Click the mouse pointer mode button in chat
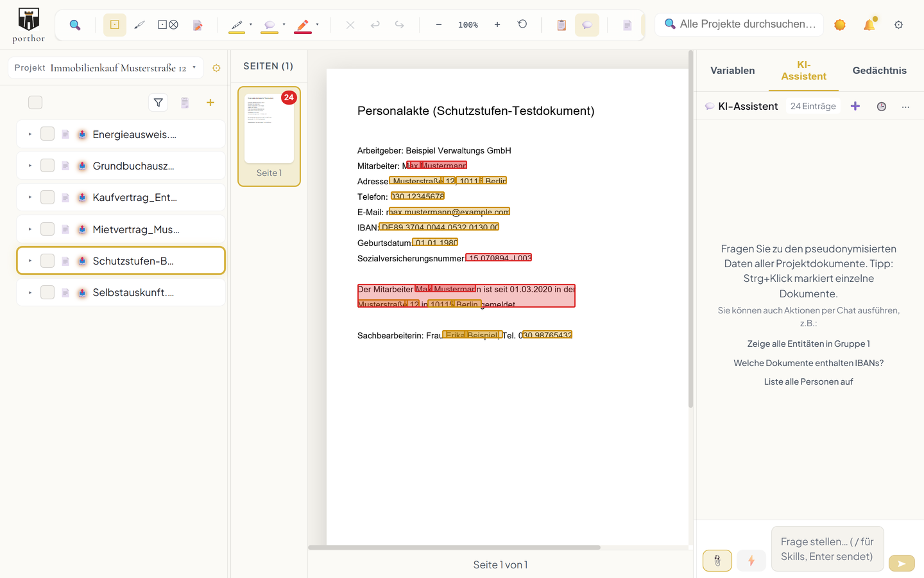Screen dimensions: 924x578 [717, 561]
